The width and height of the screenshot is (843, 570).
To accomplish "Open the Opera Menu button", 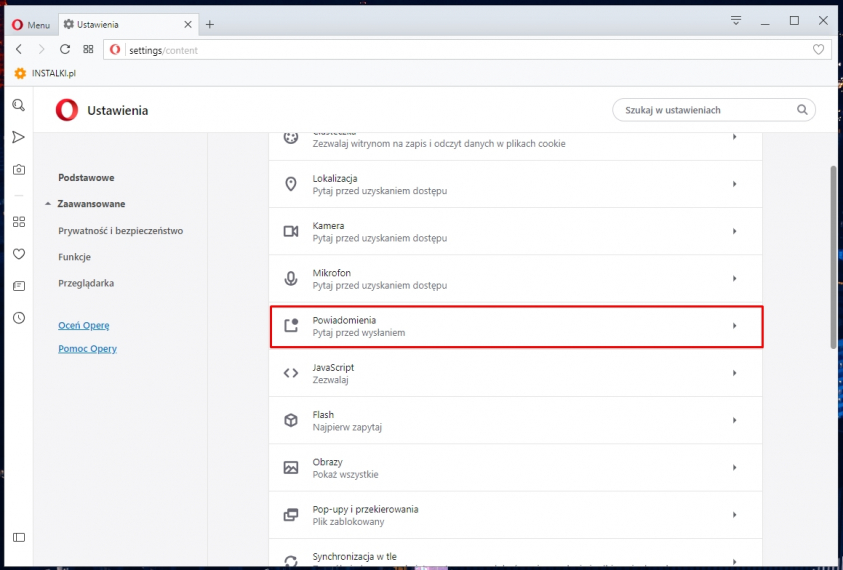I will (31, 24).
